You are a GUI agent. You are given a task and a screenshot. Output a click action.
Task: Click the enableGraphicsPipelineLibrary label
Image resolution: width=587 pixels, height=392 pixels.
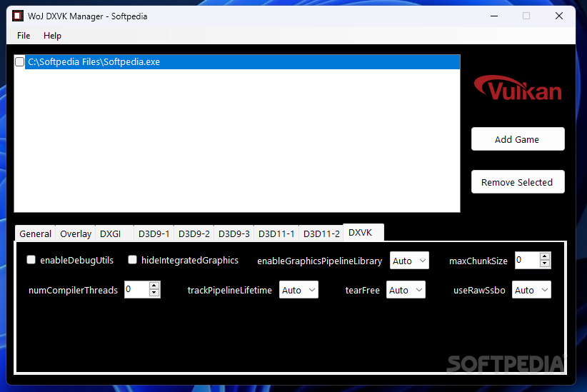319,261
